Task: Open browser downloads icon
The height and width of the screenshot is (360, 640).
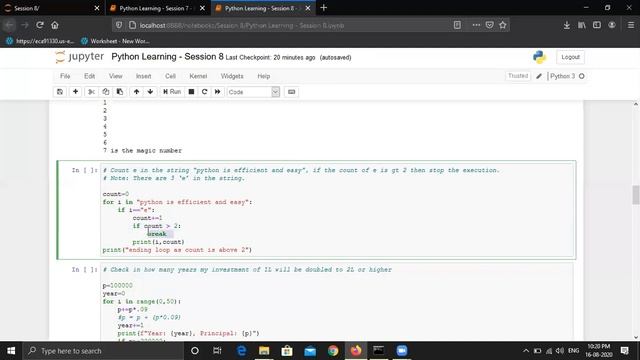Action: click(567, 25)
